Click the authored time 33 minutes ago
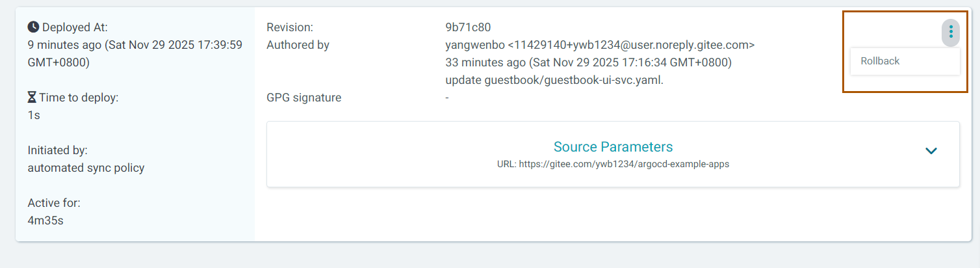 click(x=588, y=62)
